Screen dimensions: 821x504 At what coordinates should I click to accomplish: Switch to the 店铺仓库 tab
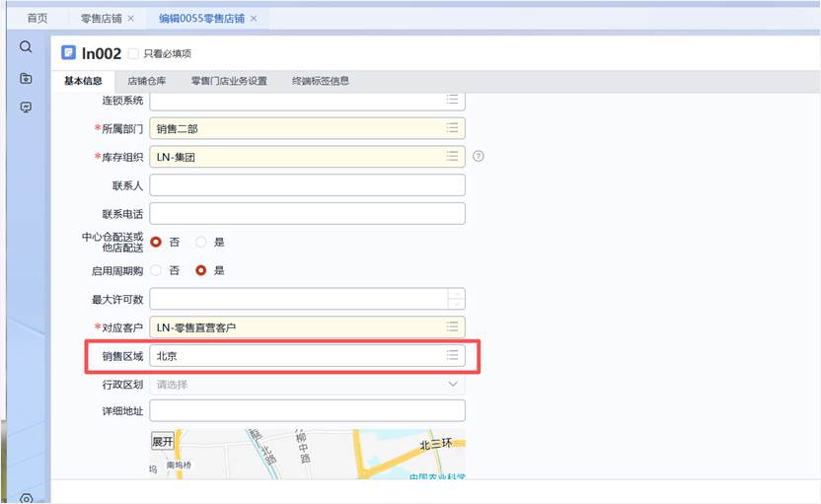(146, 81)
